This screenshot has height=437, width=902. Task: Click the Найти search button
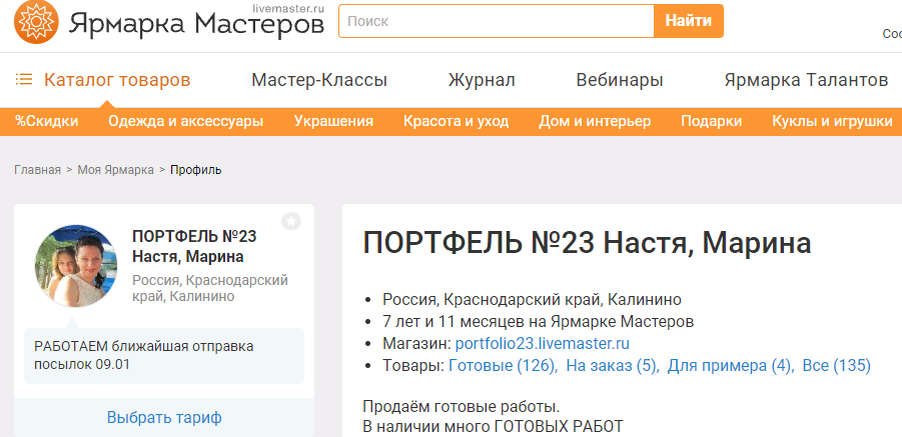point(689,21)
